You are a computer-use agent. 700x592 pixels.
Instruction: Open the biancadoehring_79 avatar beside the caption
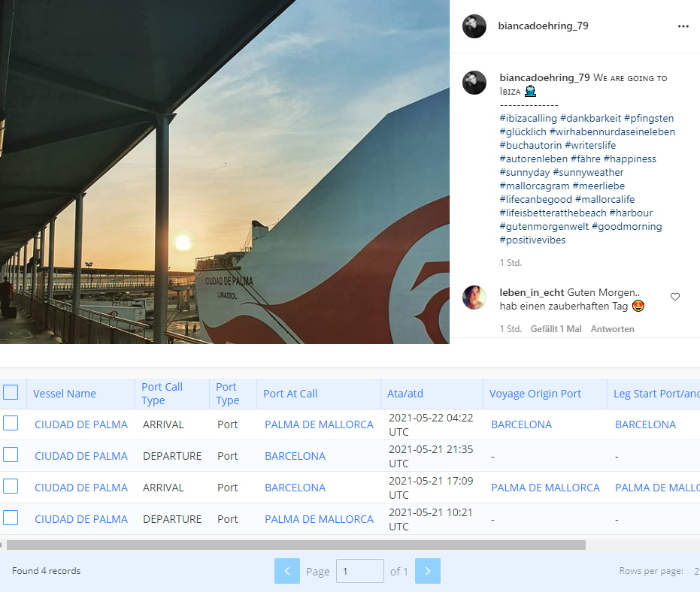click(474, 83)
